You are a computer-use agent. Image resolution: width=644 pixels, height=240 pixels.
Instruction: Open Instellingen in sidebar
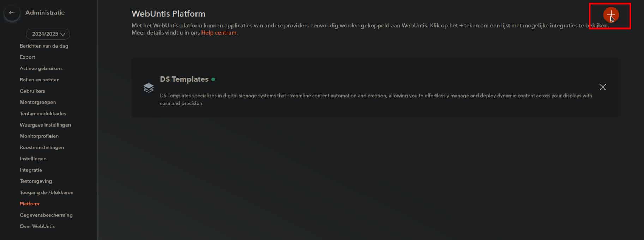click(x=33, y=159)
